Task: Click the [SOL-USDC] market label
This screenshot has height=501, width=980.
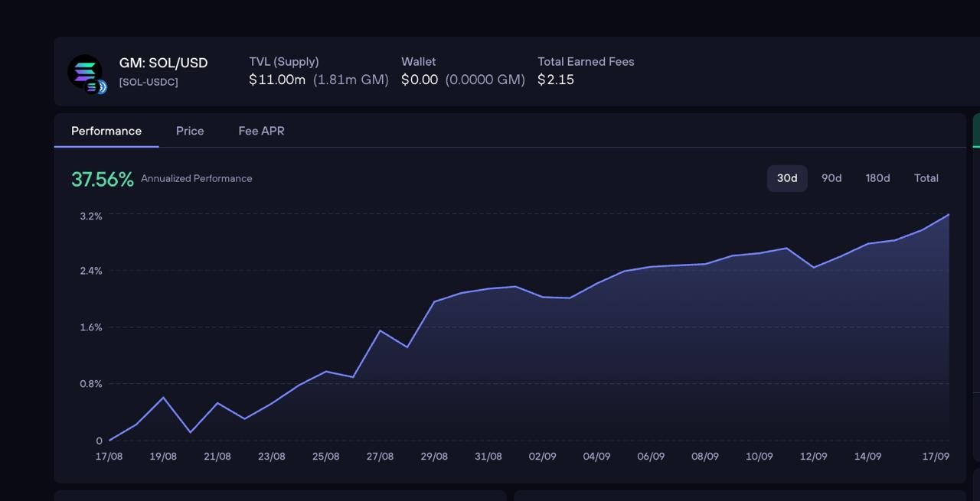Action: coord(148,82)
